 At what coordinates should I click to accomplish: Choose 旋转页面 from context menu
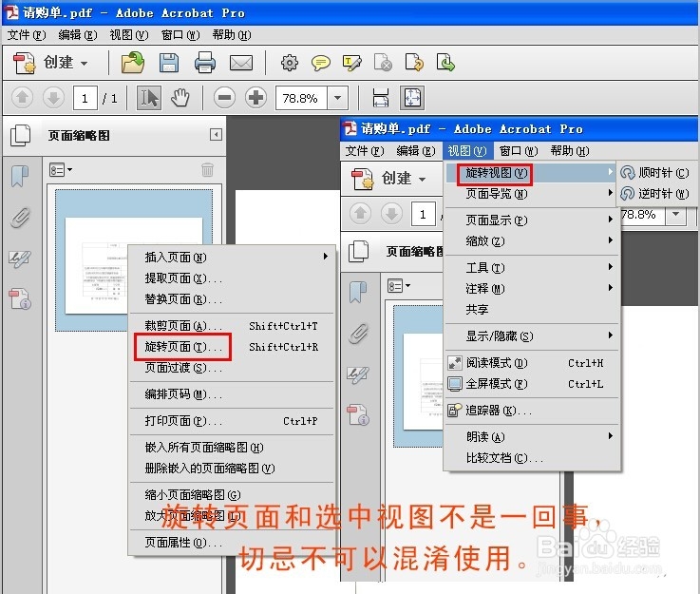[231, 347]
